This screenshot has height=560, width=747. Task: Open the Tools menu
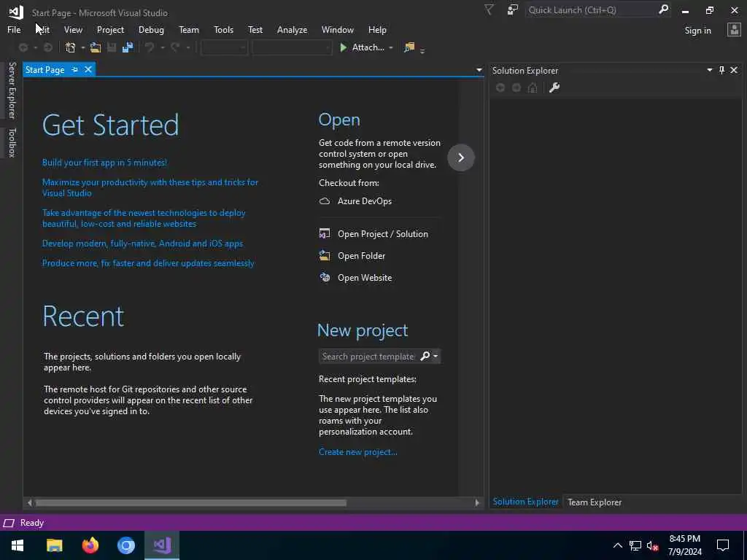tap(223, 29)
